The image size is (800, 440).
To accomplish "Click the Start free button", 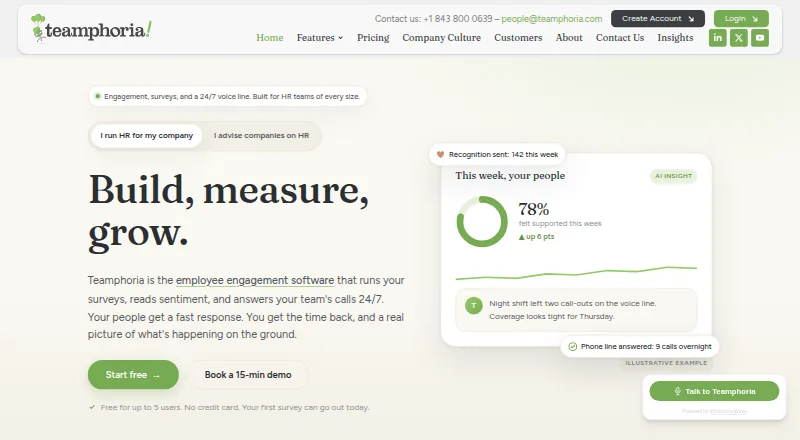I will coord(133,375).
